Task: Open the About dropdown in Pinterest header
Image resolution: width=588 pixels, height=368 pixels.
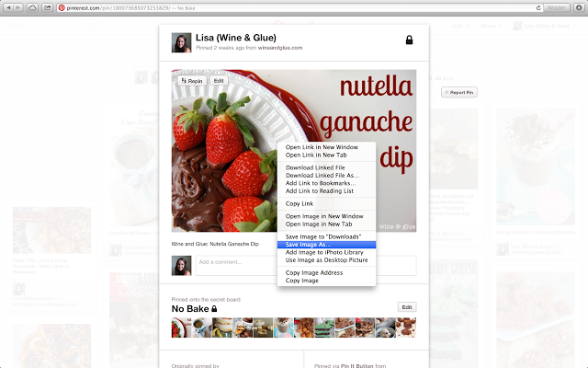Action: coord(491,26)
